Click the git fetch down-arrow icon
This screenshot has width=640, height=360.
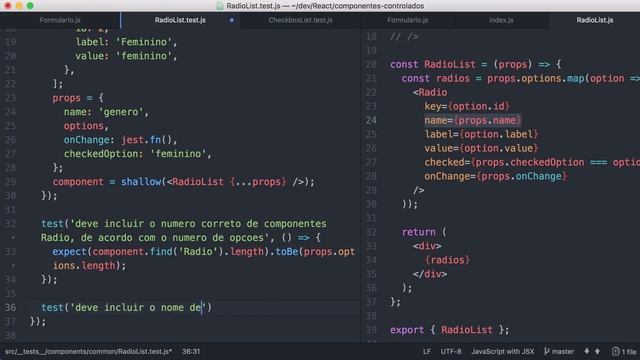(587, 351)
